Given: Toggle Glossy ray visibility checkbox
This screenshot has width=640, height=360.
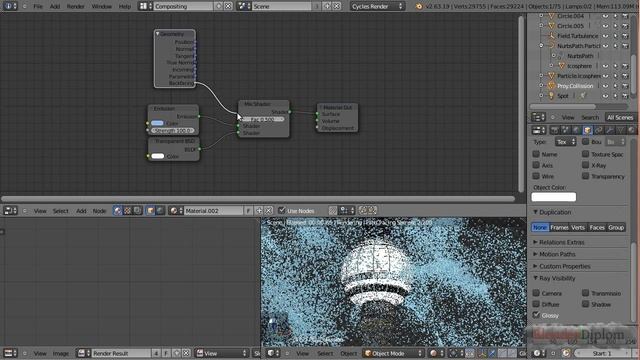Looking at the screenshot, I should (536, 315).
